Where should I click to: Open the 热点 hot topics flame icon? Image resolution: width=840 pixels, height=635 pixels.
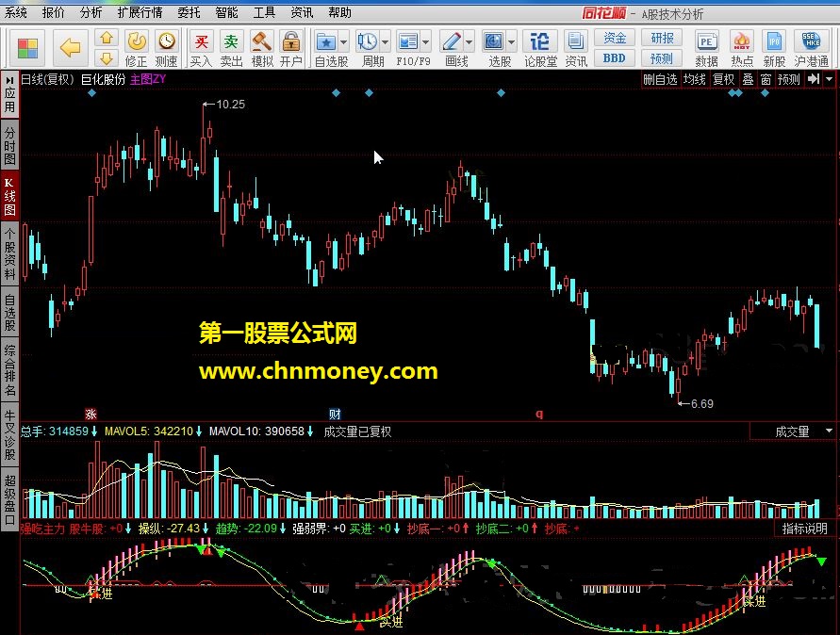pyautogui.click(x=742, y=49)
